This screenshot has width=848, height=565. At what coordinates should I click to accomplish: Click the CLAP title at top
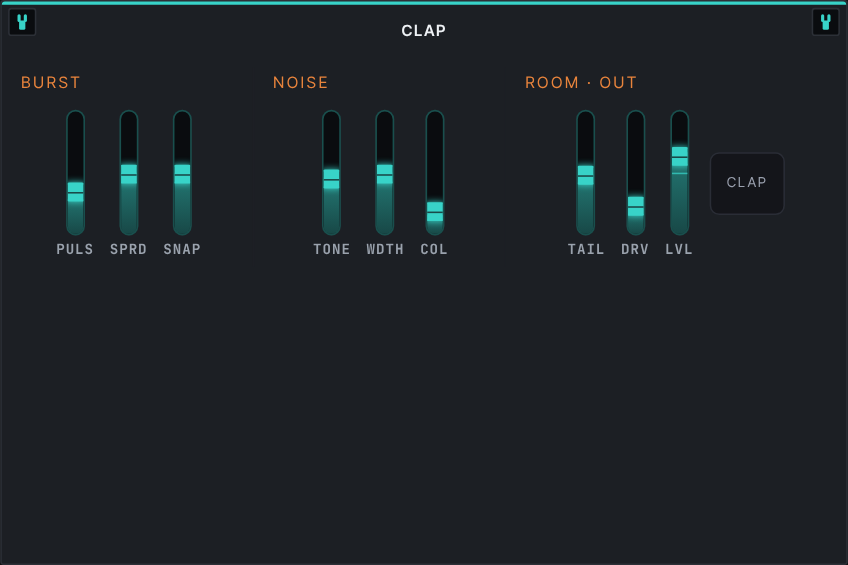[423, 31]
